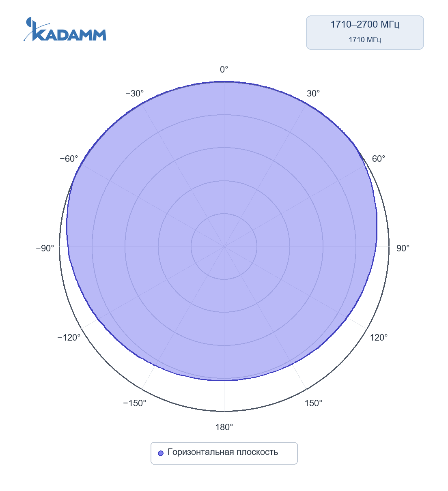Click the −90° angle label
This screenshot has height=491, width=448.
[45, 248]
